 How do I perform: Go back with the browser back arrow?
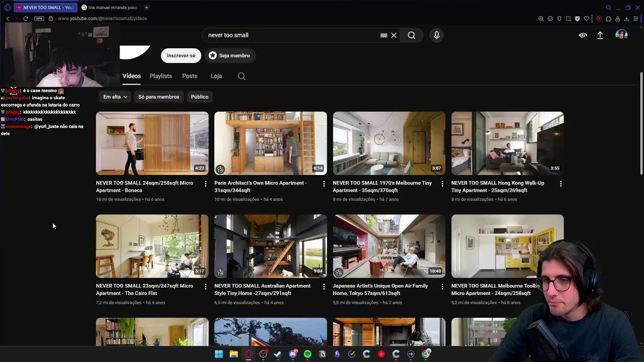tap(8, 19)
